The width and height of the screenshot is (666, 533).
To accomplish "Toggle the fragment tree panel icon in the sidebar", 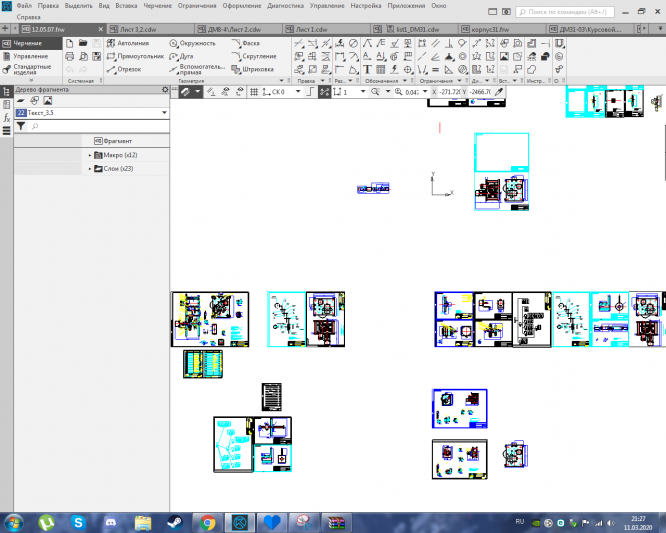I will point(6,91).
